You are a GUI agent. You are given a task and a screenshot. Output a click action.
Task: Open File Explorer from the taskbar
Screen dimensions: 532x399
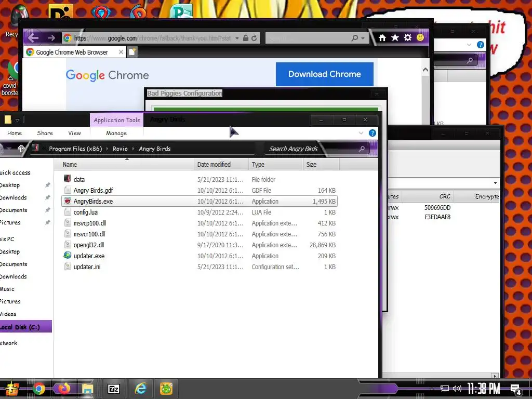87,389
